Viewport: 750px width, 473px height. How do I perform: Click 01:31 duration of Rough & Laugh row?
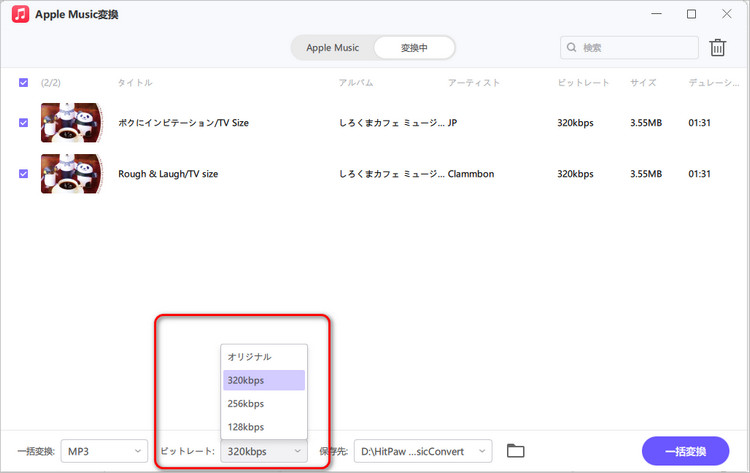(699, 174)
